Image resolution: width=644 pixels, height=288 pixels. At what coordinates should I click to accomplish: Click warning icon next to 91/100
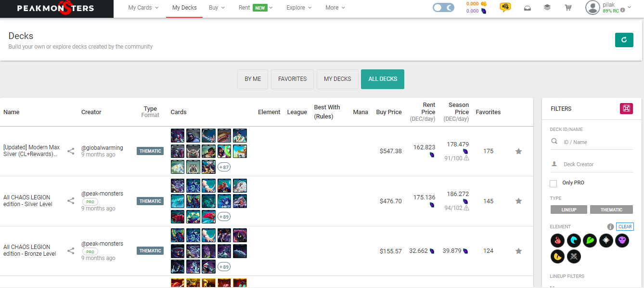466,158
